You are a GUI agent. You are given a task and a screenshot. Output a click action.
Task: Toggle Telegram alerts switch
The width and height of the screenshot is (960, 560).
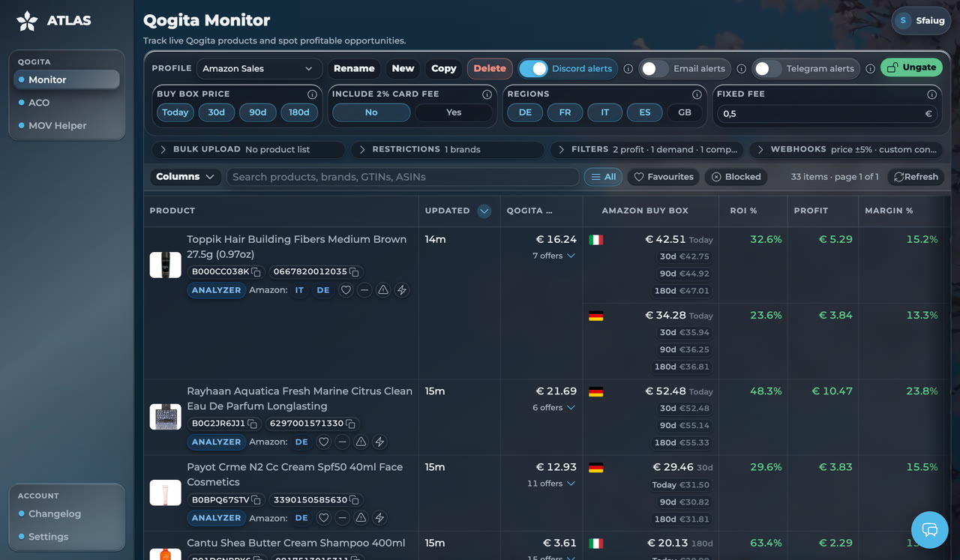[767, 68]
